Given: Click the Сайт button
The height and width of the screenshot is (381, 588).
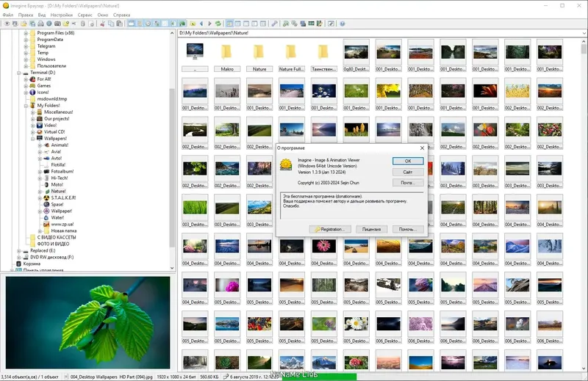Looking at the screenshot, I should [x=408, y=172].
